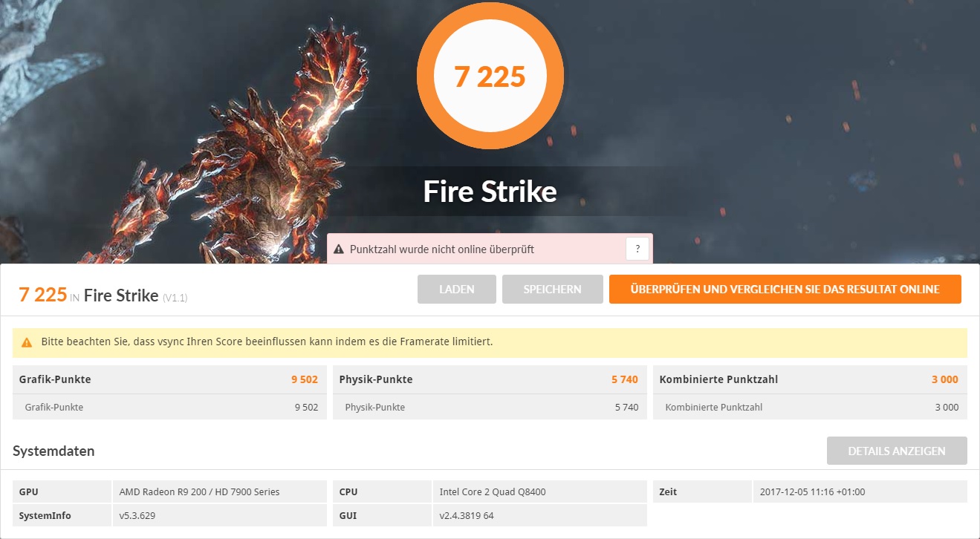
Task: Select the bold Kombinierte Punktzahl header
Action: coord(718,379)
